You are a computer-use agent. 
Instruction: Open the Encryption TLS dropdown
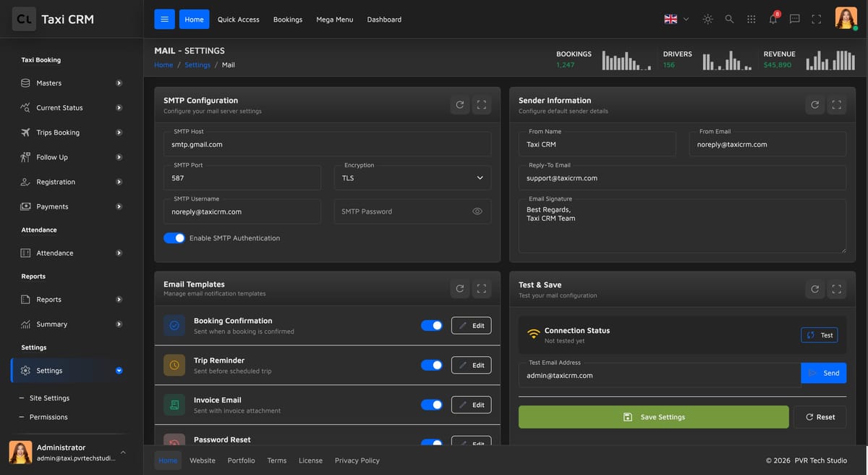[412, 178]
